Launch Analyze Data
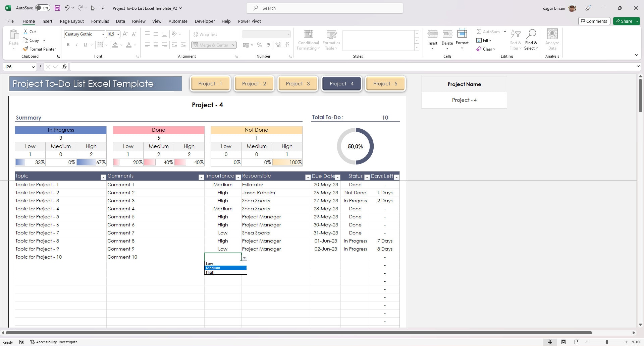 (x=552, y=40)
